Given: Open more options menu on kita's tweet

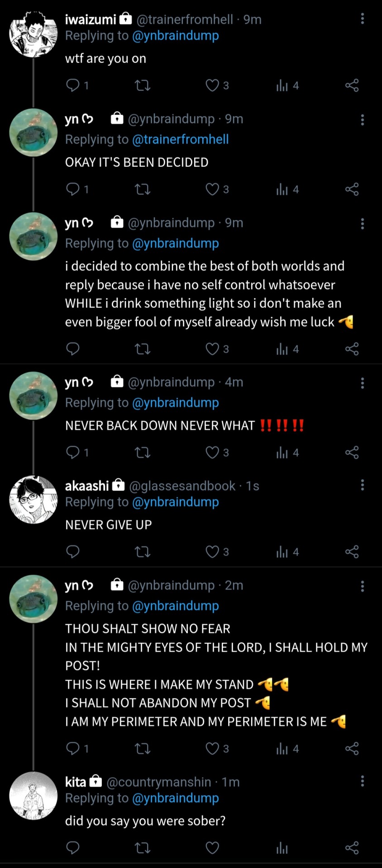Looking at the screenshot, I should (362, 781).
